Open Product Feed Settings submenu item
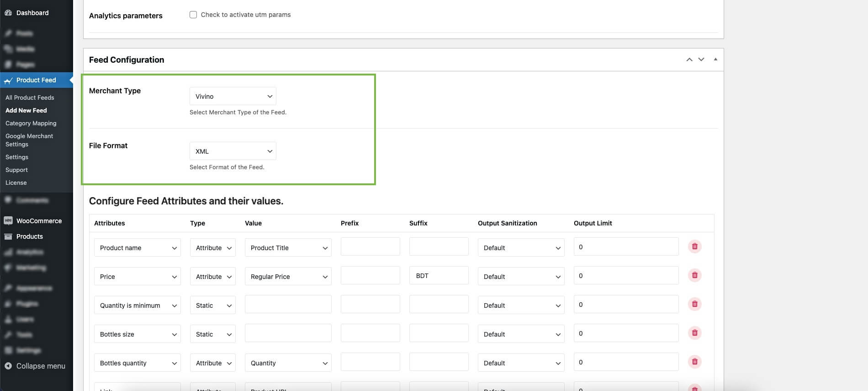 tap(17, 157)
